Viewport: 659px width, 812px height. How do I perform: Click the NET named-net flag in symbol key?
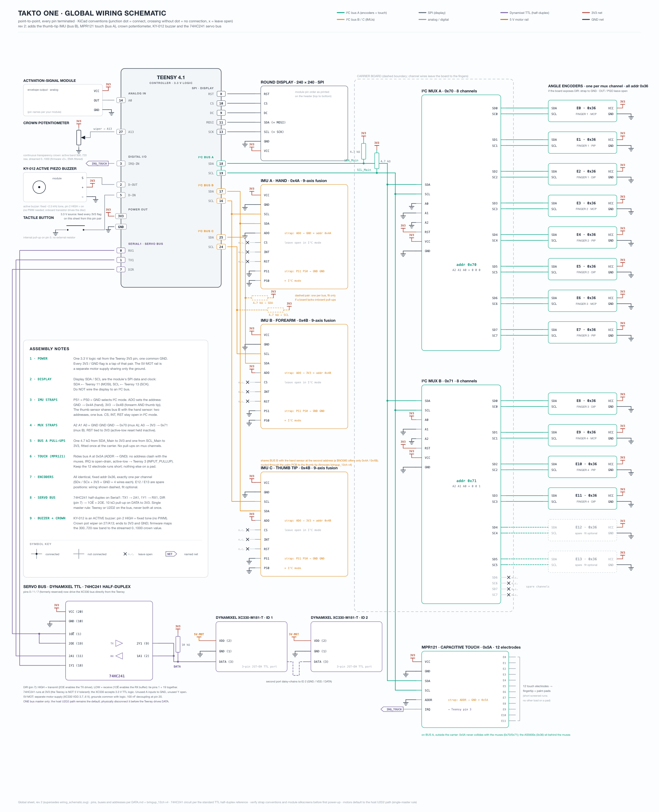(171, 554)
